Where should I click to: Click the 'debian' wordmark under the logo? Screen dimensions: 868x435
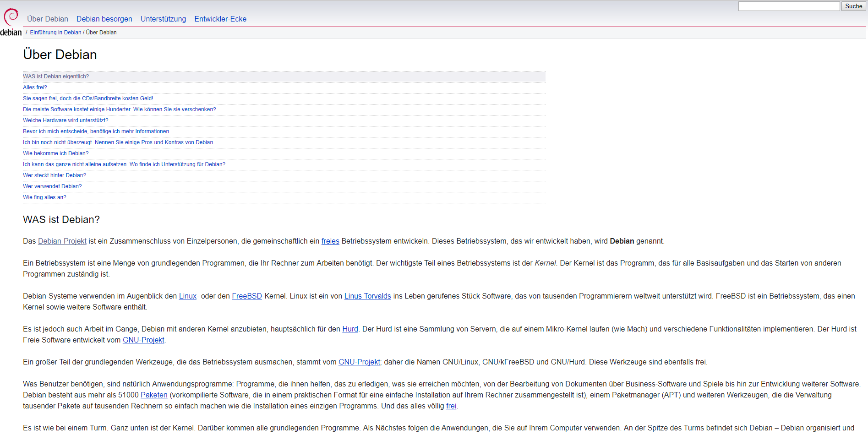pyautogui.click(x=11, y=32)
